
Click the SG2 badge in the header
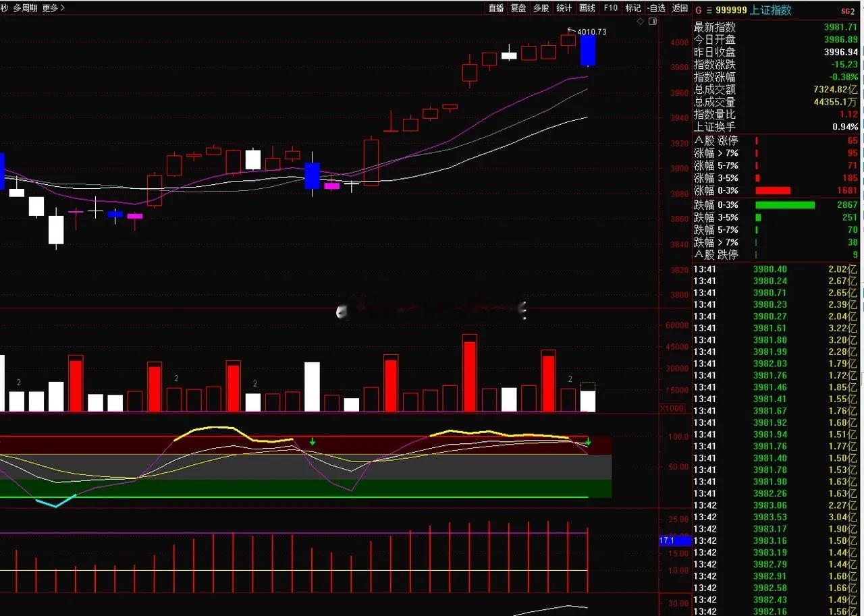click(x=848, y=11)
